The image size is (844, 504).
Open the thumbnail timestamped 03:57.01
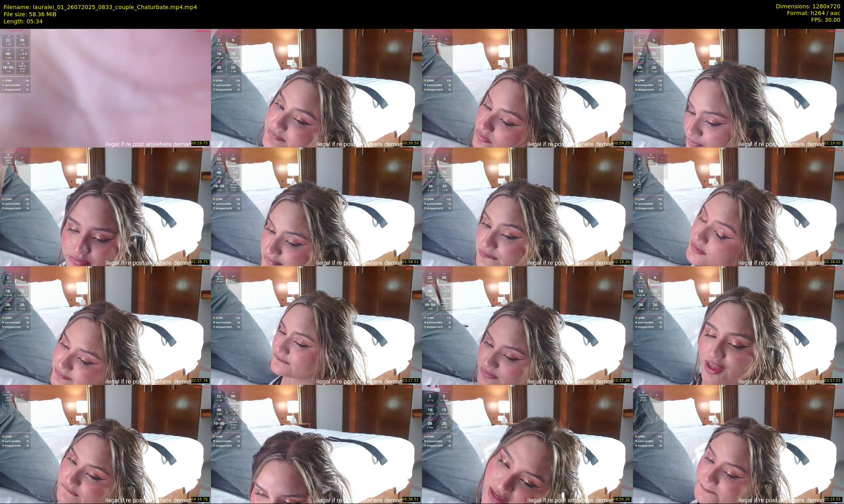tap(738, 325)
